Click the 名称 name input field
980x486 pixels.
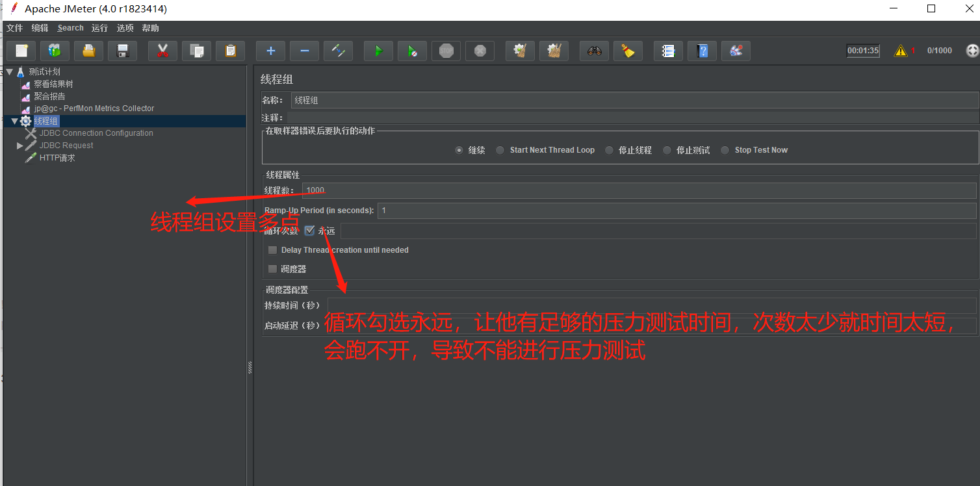tap(634, 100)
